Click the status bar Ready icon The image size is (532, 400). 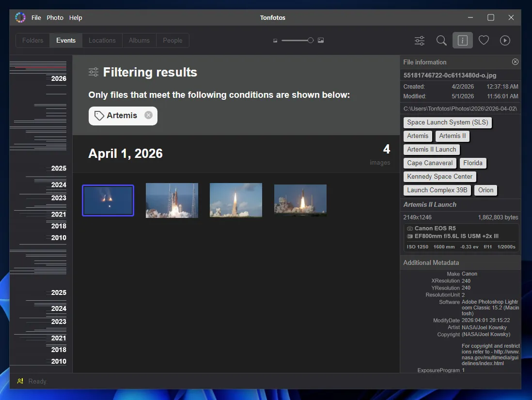point(20,382)
